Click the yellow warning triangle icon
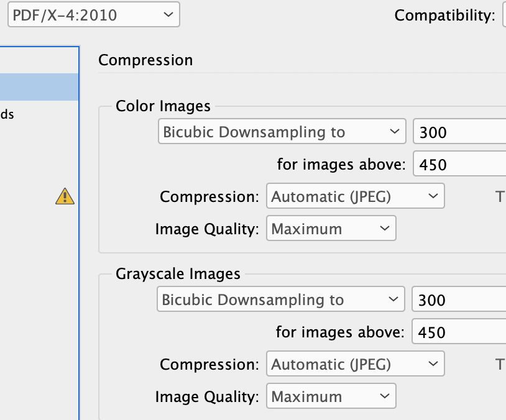Screen dimensions: 506x420 coord(65,196)
